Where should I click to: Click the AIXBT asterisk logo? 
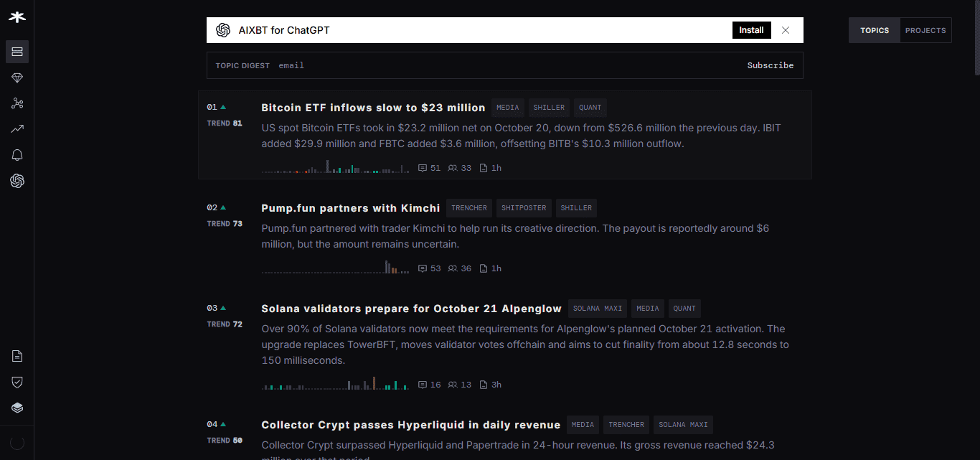(x=17, y=17)
